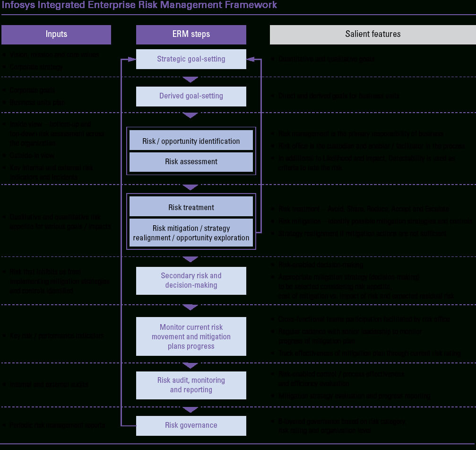Click the Risk treatment box

(191, 206)
